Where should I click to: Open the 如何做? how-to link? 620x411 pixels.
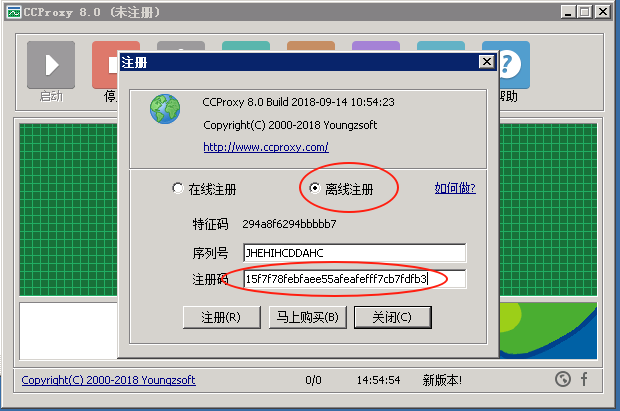coord(455,188)
